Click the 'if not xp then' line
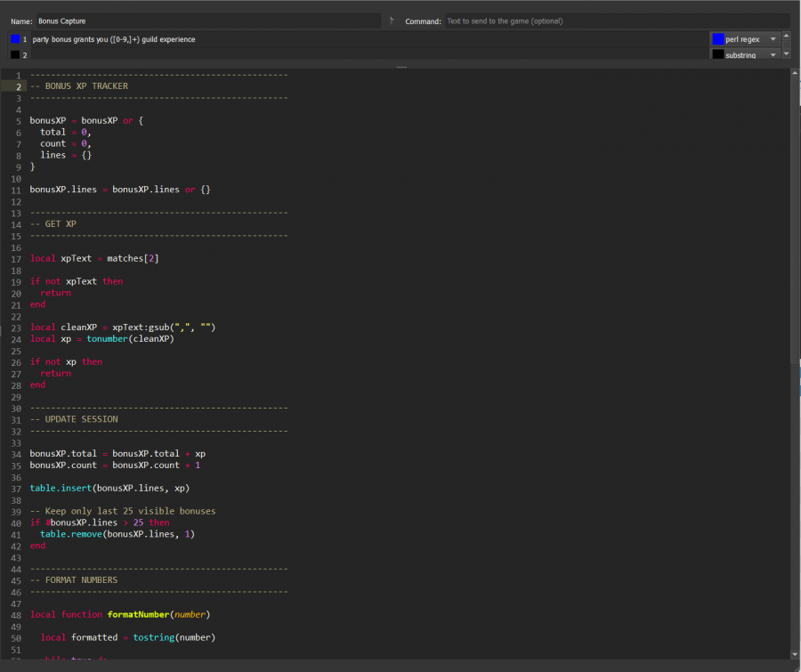This screenshot has height=672, width=801. click(66, 361)
